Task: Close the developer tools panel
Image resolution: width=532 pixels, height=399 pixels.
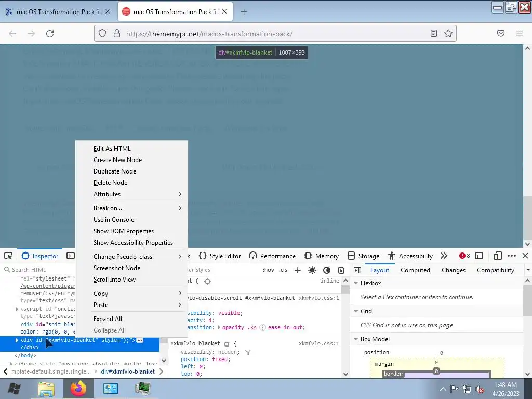Action: 525,256
